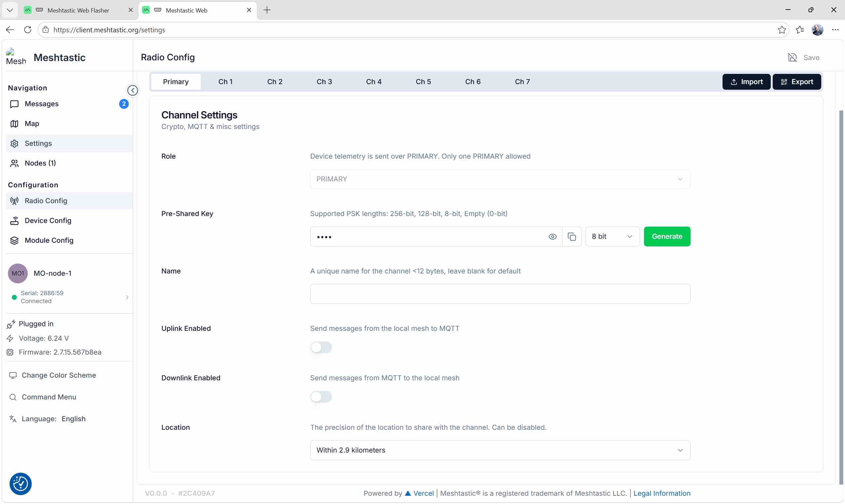Open the Command Menu
Viewport: 845px width, 504px height.
click(49, 397)
